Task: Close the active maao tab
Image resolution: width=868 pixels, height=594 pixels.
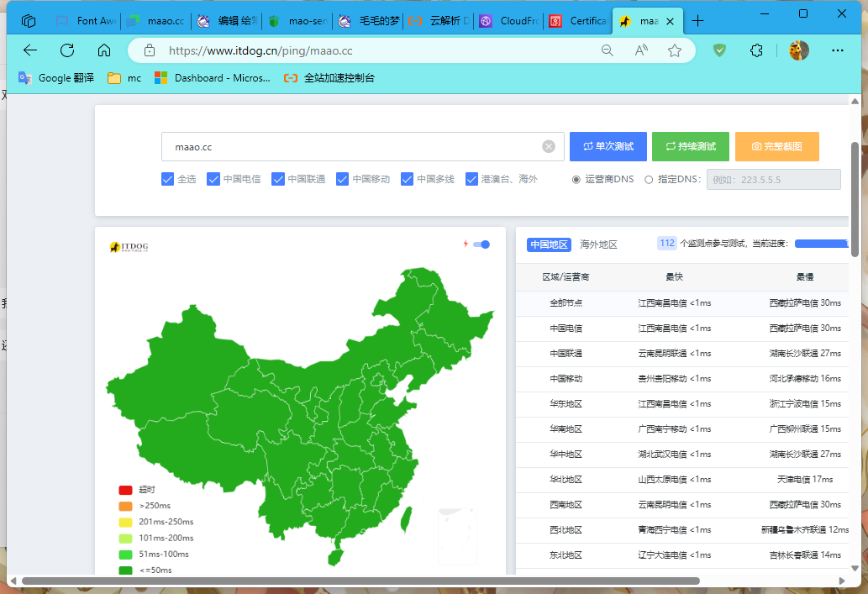Action: coord(670,22)
